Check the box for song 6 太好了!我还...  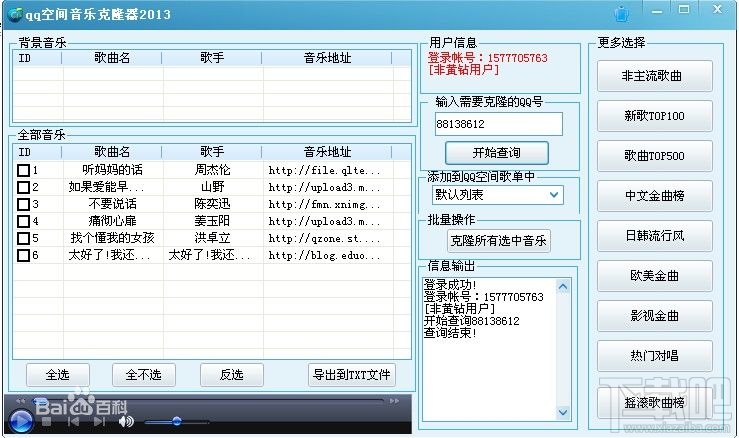(x=23, y=255)
